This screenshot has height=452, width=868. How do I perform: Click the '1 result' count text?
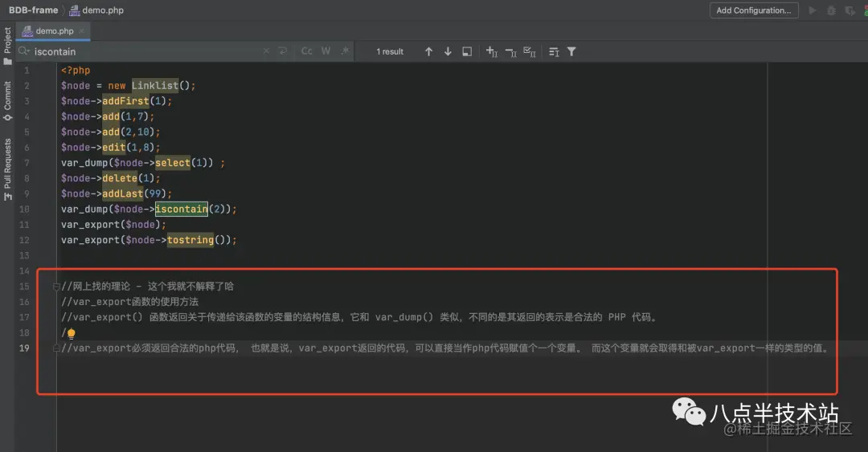point(390,51)
